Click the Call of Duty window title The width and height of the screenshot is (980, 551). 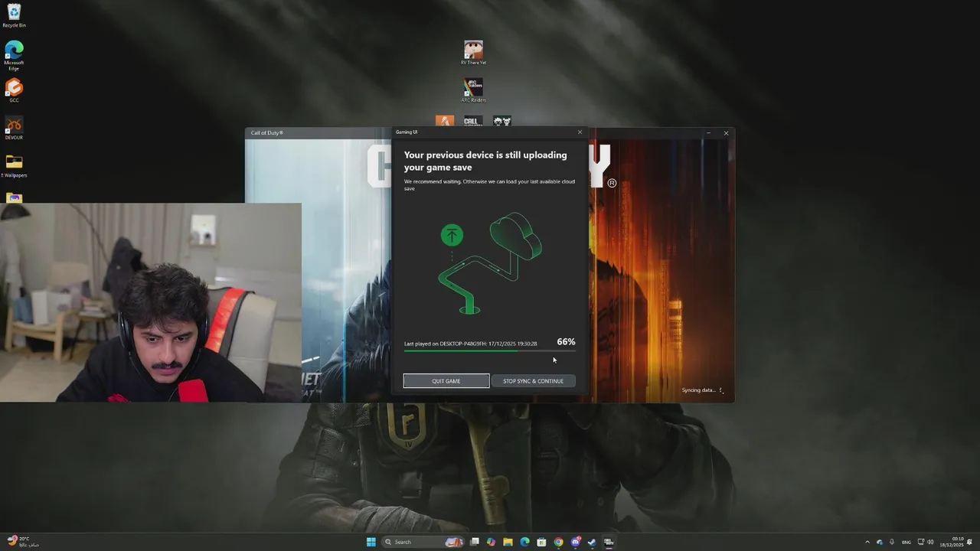tap(267, 133)
